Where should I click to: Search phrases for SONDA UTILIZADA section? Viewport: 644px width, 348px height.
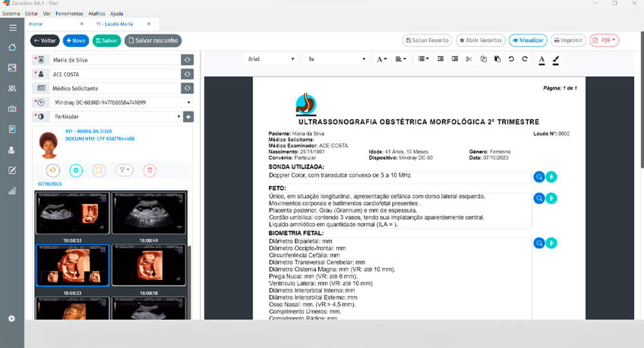539,177
